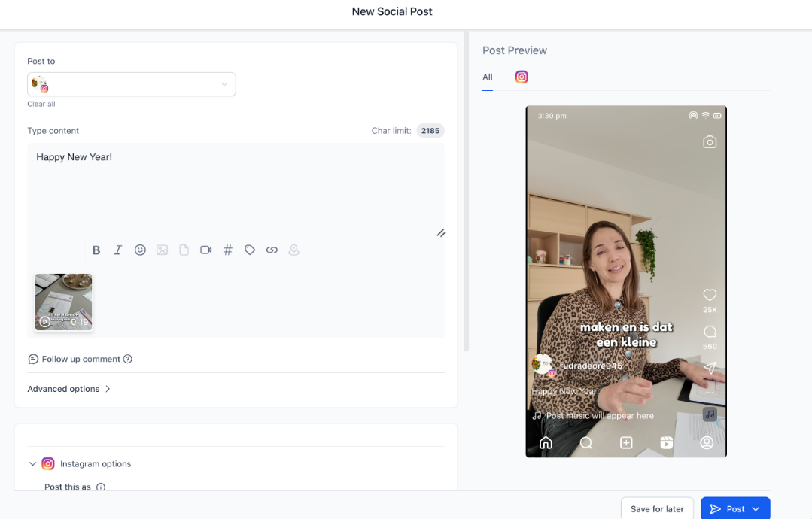Click the uploaded video thumbnail
The width and height of the screenshot is (812, 519).
64,302
